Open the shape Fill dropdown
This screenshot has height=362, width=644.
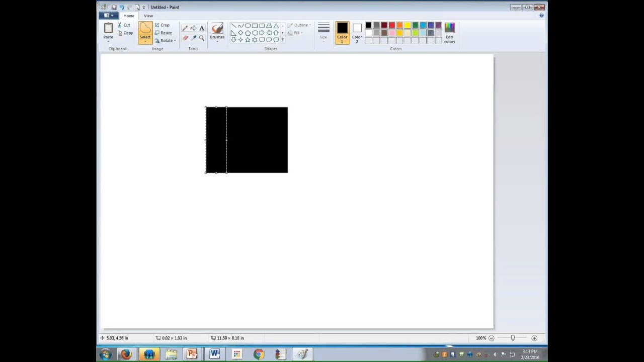click(295, 33)
